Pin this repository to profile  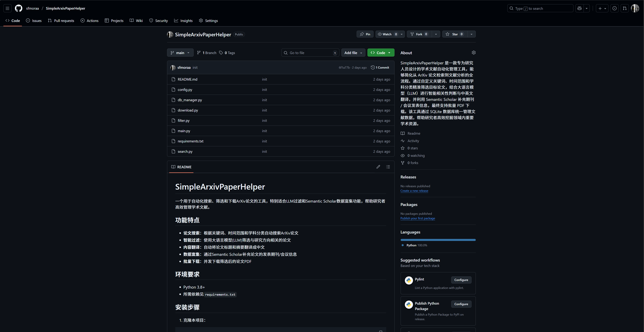[x=365, y=34]
